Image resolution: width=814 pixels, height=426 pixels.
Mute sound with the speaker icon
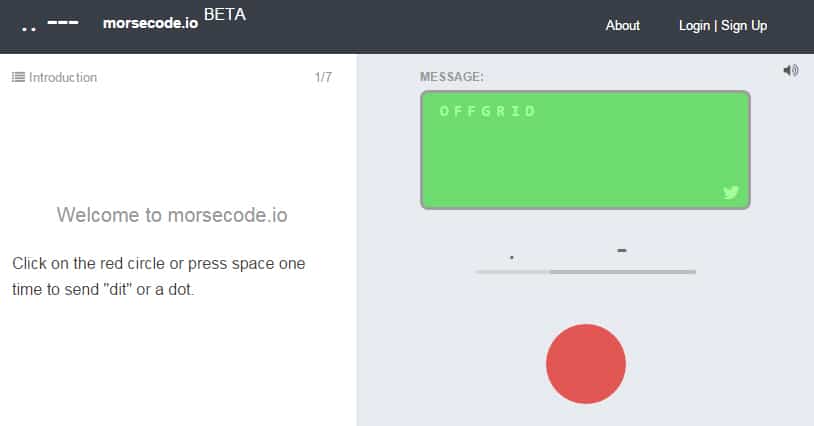(790, 70)
